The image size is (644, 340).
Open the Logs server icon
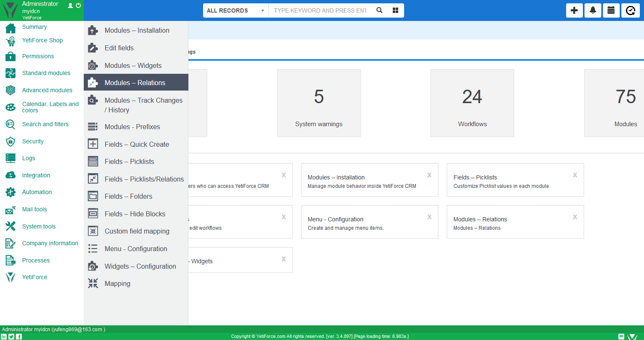coord(10,158)
